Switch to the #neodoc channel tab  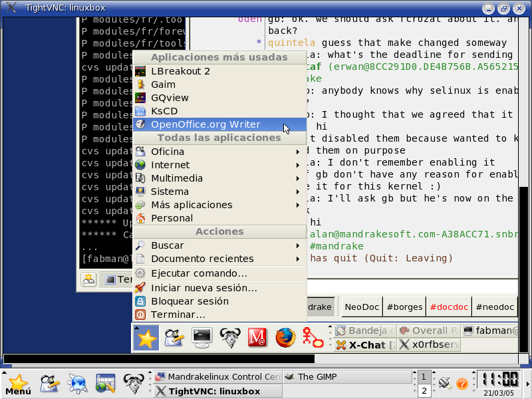[x=495, y=307]
